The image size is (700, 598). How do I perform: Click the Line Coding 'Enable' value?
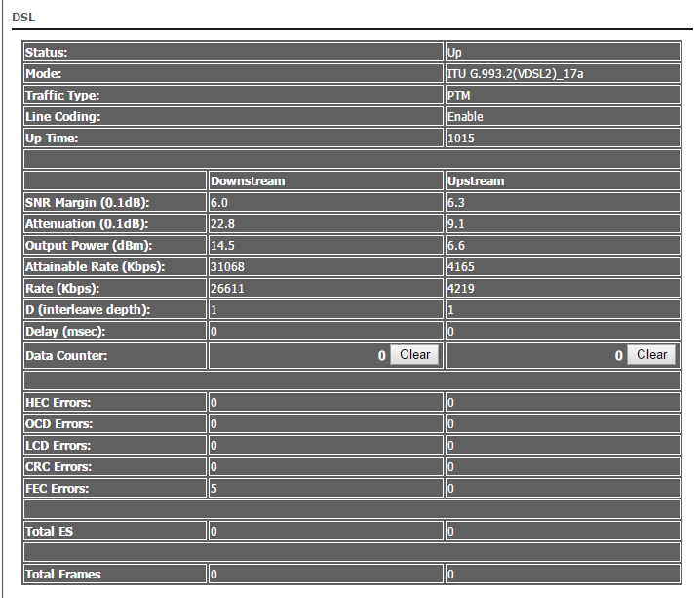click(465, 117)
